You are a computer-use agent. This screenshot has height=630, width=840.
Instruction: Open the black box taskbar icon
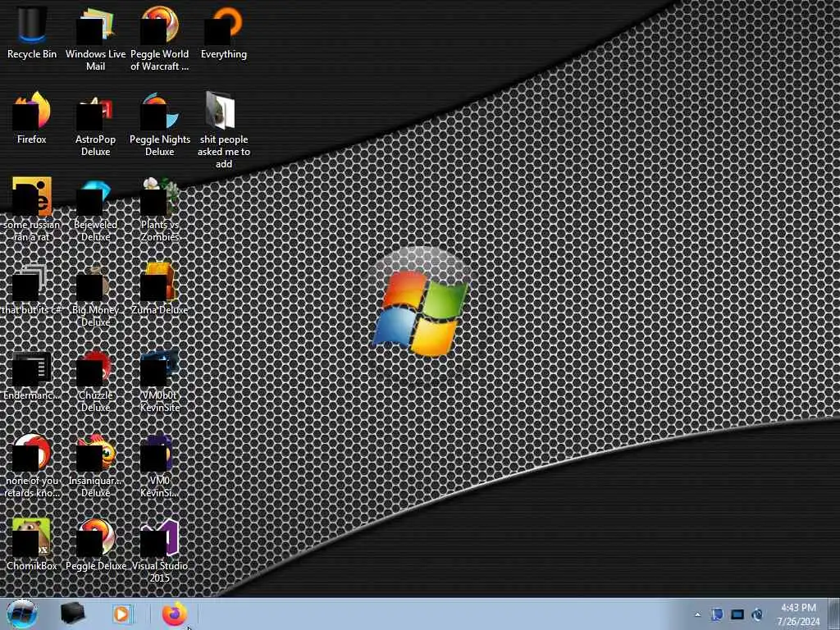point(72,614)
